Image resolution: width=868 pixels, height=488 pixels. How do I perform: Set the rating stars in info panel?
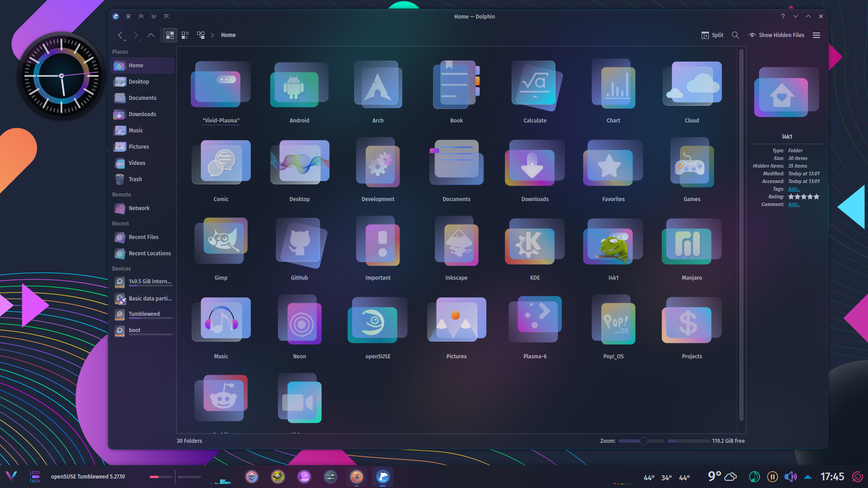(x=804, y=197)
